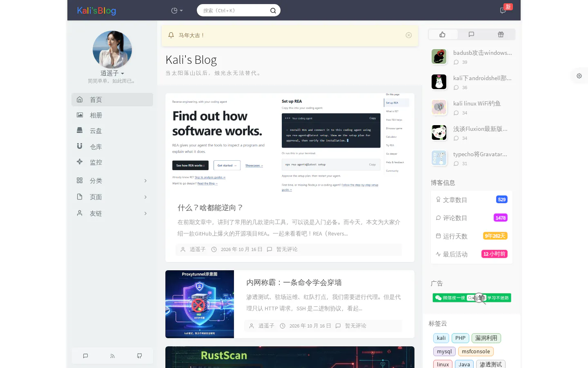Viewport: 588px width, 368px height.
Task: Focus the 搜索 (Ctrl+K) search field
Action: [x=238, y=11]
